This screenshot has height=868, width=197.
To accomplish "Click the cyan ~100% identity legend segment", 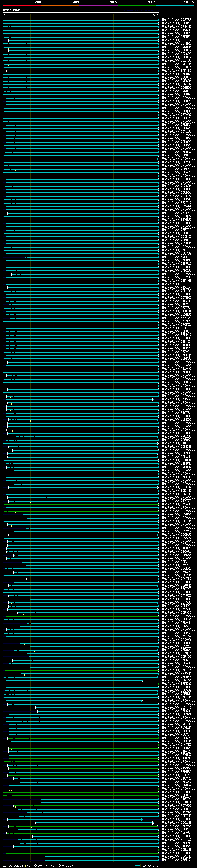I will point(175,6).
